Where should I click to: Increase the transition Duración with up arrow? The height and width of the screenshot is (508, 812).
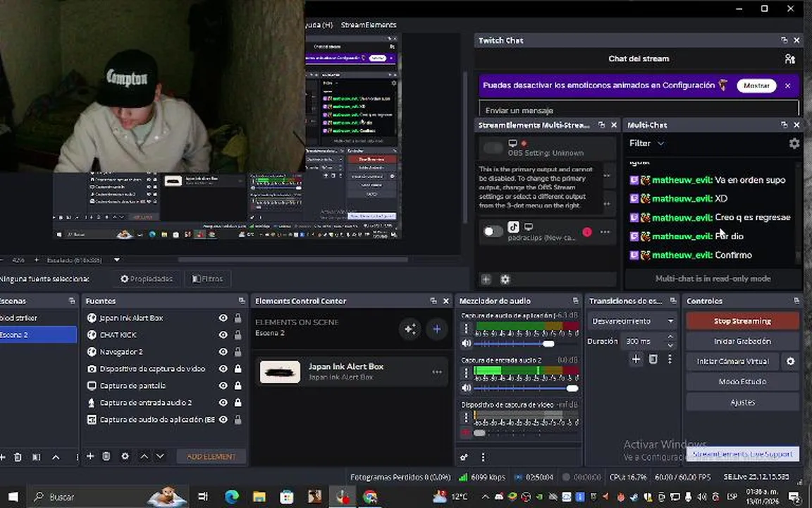(670, 337)
